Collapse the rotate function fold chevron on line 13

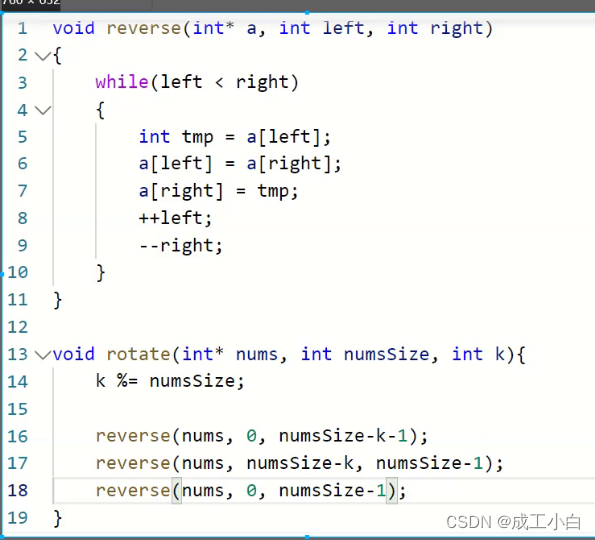point(43,355)
